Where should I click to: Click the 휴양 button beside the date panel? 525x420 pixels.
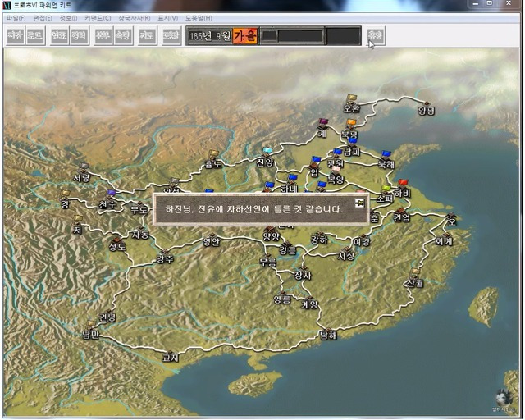click(376, 35)
